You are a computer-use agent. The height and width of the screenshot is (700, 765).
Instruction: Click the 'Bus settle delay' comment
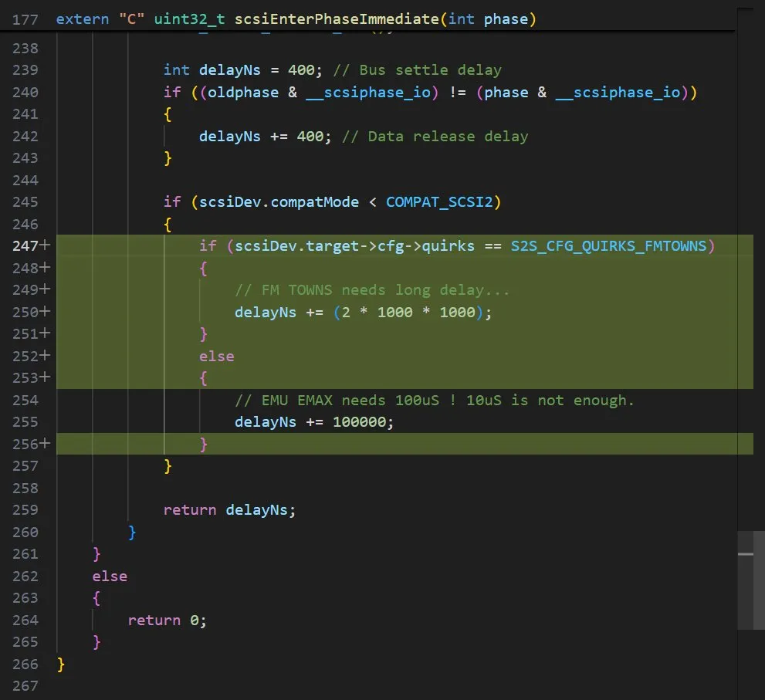coord(417,69)
